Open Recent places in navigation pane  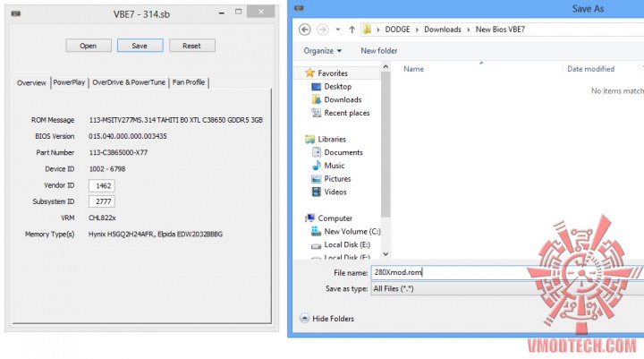tap(347, 113)
